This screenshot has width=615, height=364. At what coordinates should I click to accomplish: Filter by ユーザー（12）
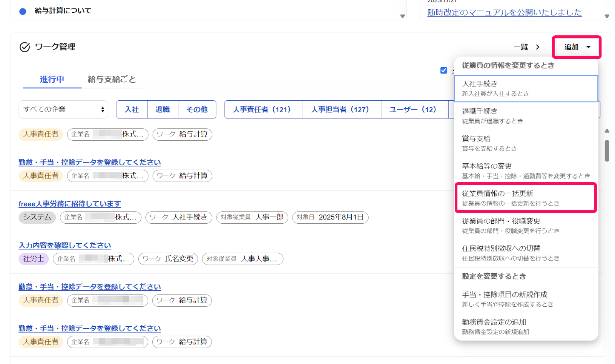(x=415, y=110)
